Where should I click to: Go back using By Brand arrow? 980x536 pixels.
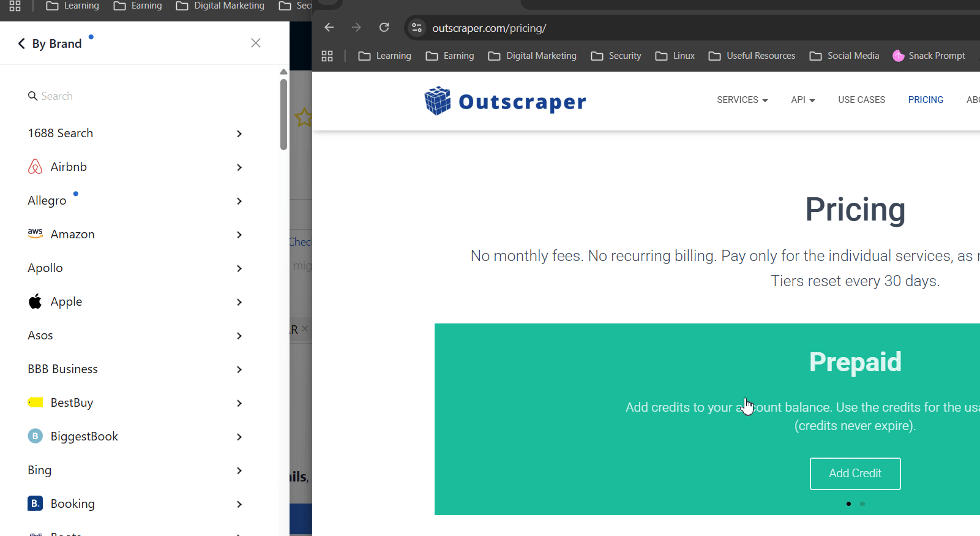[21, 43]
